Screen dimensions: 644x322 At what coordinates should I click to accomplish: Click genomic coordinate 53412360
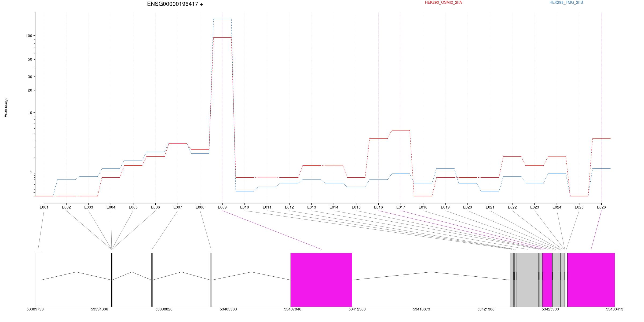[x=357, y=309]
